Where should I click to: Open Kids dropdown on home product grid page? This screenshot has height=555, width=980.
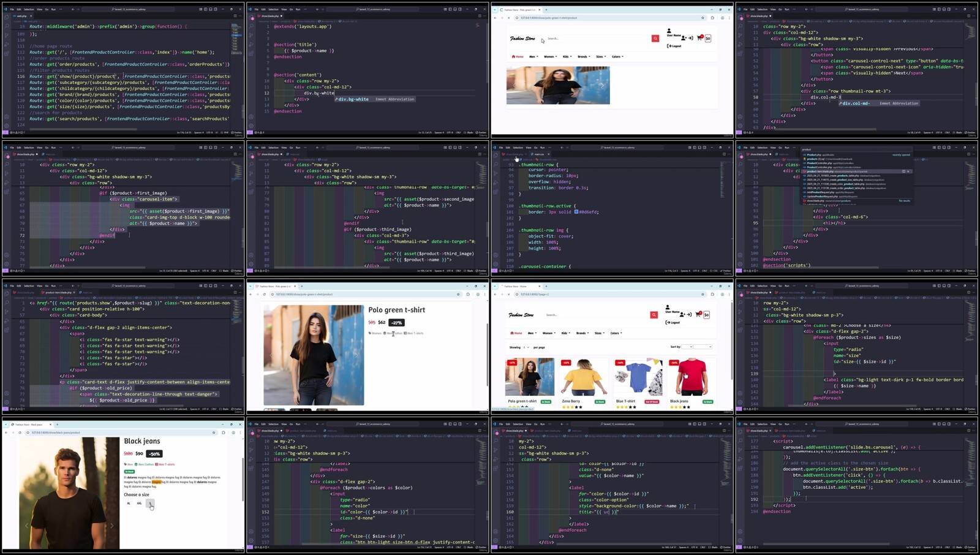(x=565, y=333)
